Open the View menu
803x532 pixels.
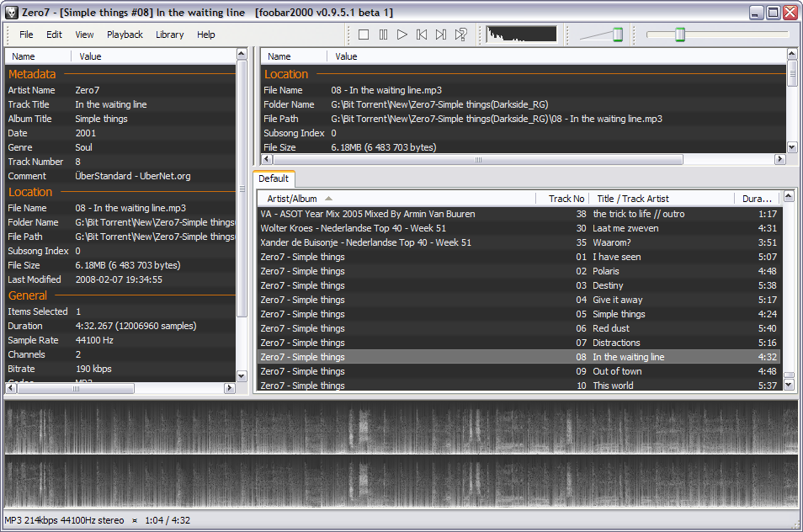84,35
